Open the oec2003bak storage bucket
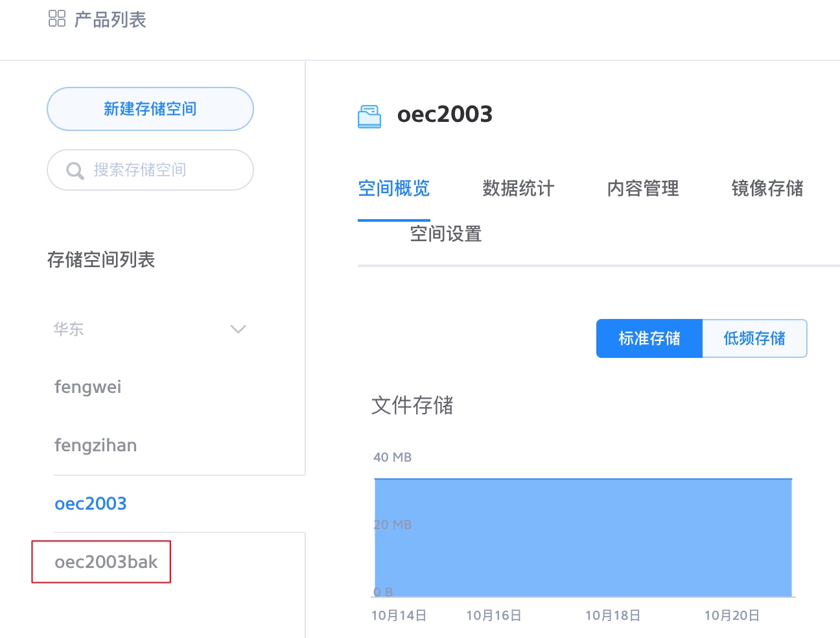 point(106,562)
